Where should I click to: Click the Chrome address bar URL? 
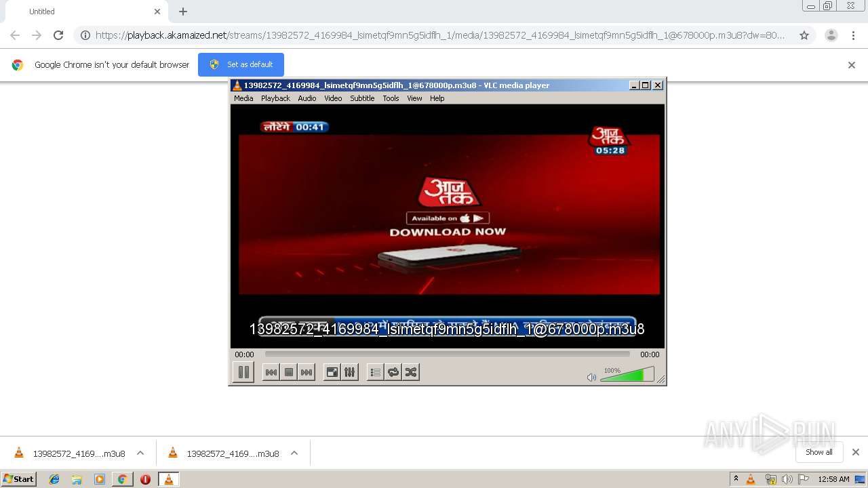tap(440, 35)
